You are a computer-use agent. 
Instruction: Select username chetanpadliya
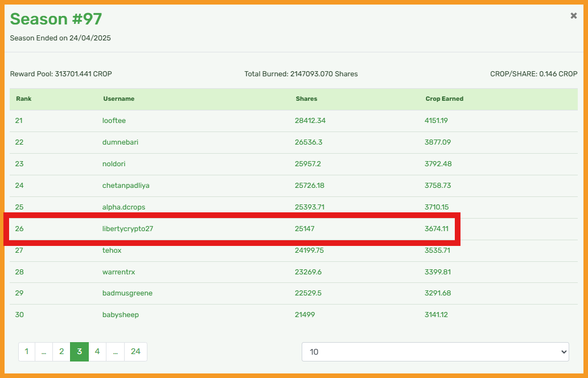pos(126,186)
